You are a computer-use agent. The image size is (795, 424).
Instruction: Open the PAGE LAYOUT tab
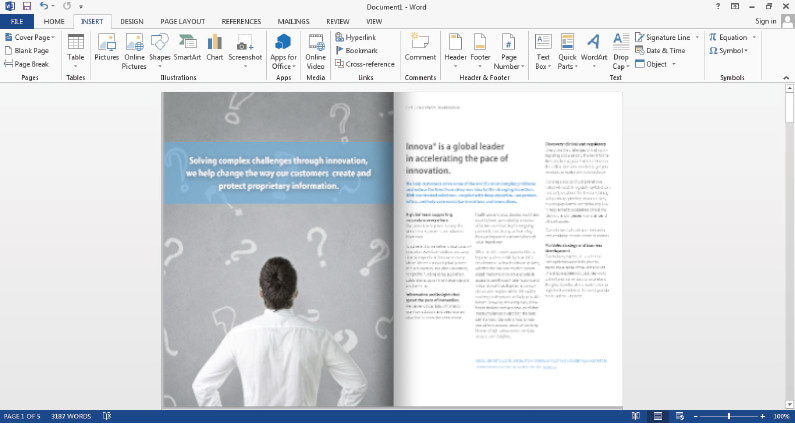[183, 21]
